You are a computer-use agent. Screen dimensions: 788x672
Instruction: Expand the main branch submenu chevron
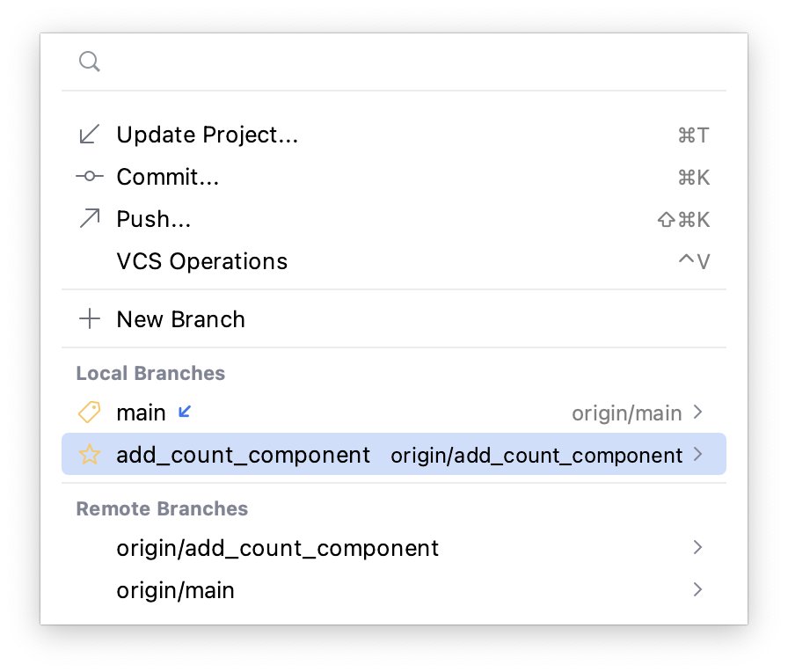698,413
